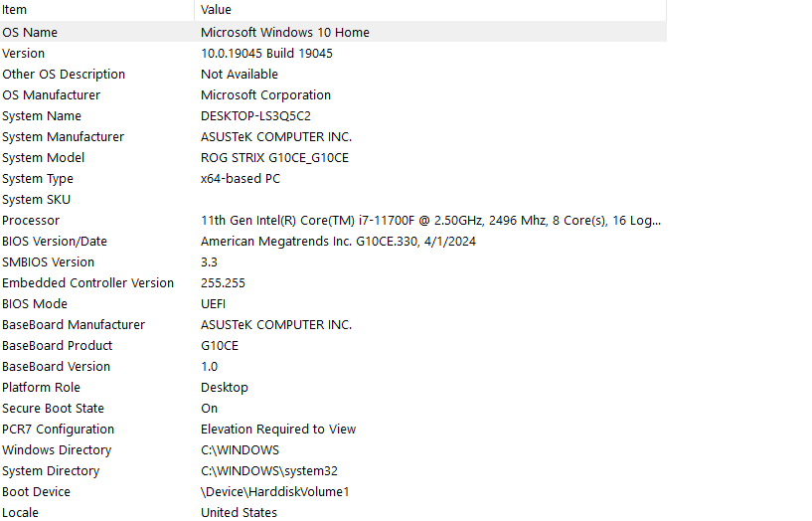Select Windows Directory value C:\WINDOWS
The image size is (812, 521).
pos(240,450)
